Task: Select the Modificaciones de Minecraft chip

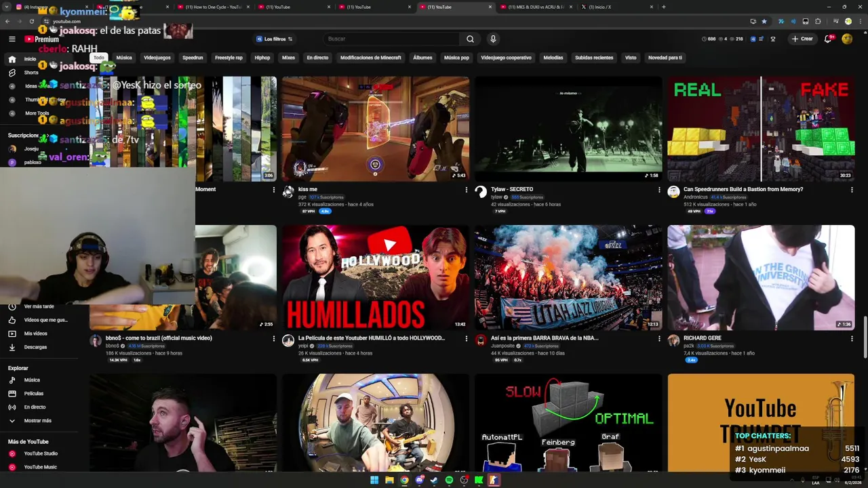Action: pos(371,58)
